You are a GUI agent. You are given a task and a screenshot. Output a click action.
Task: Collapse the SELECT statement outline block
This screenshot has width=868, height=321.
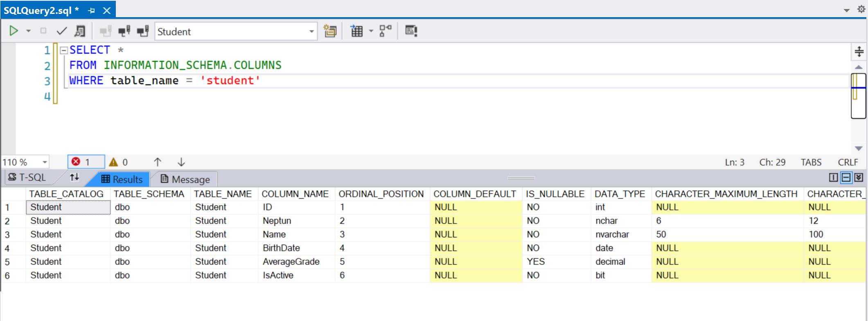click(64, 50)
